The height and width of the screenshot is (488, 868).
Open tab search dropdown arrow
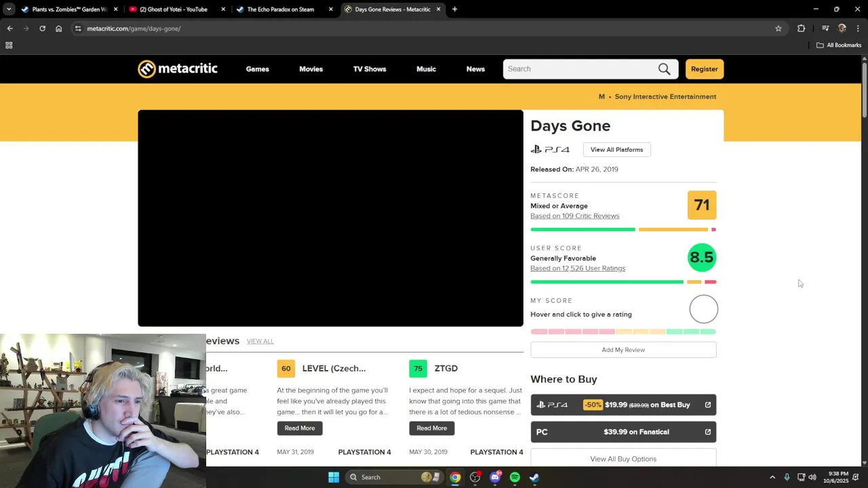point(9,9)
